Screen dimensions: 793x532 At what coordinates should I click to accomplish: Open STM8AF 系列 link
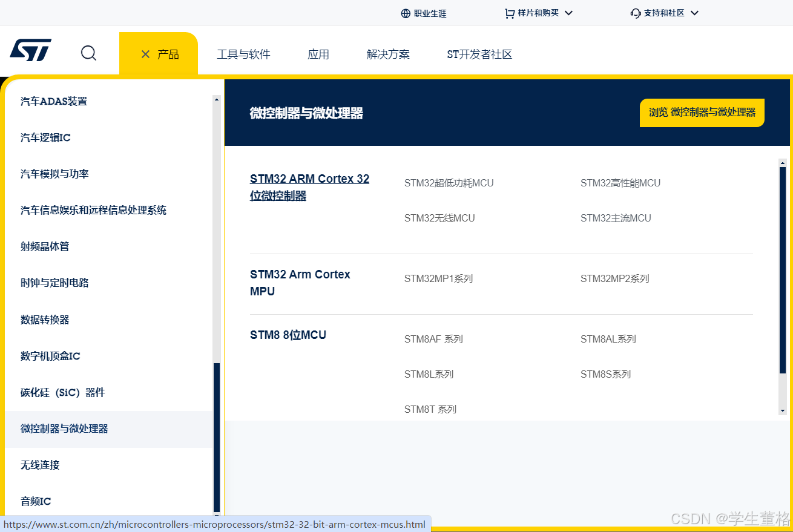433,339
